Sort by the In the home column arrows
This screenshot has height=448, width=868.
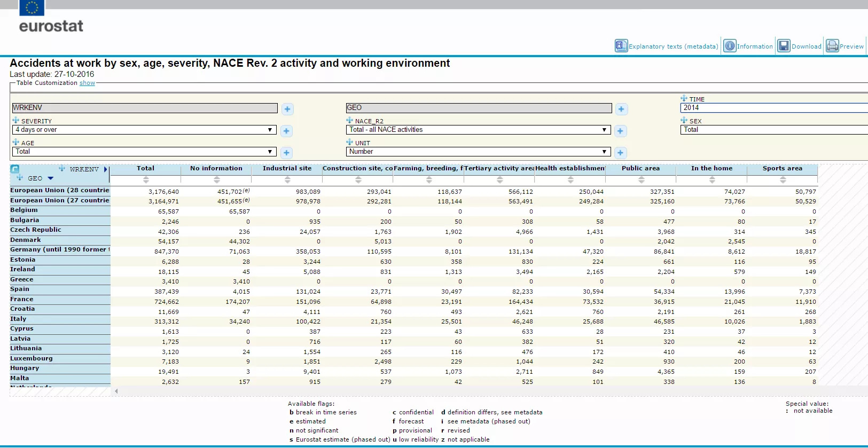point(712,180)
